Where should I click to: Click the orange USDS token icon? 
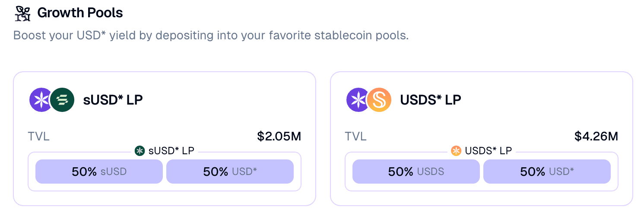379,100
